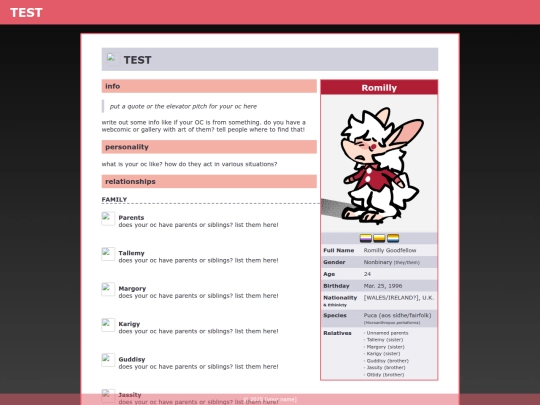540x405 pixels.
Task: Click the personality section header
Action: pos(209,147)
